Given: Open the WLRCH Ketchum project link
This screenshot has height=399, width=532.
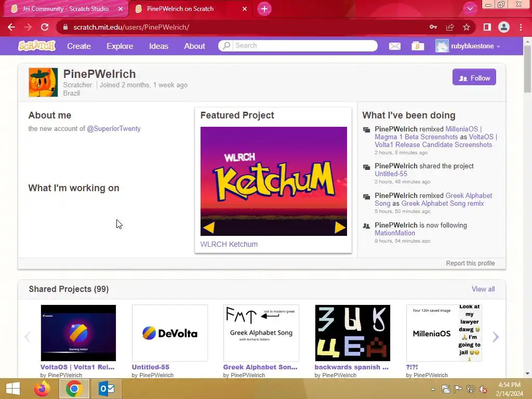Looking at the screenshot, I should pos(229,244).
